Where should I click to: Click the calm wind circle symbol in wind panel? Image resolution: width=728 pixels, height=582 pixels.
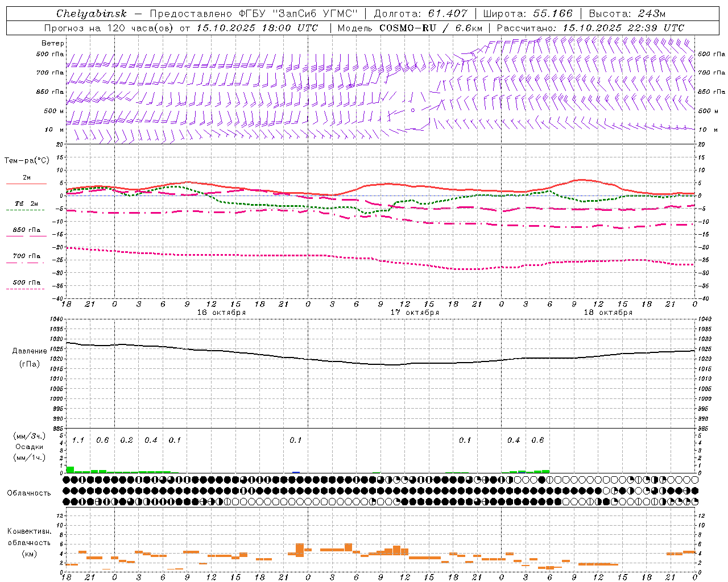pos(413,110)
